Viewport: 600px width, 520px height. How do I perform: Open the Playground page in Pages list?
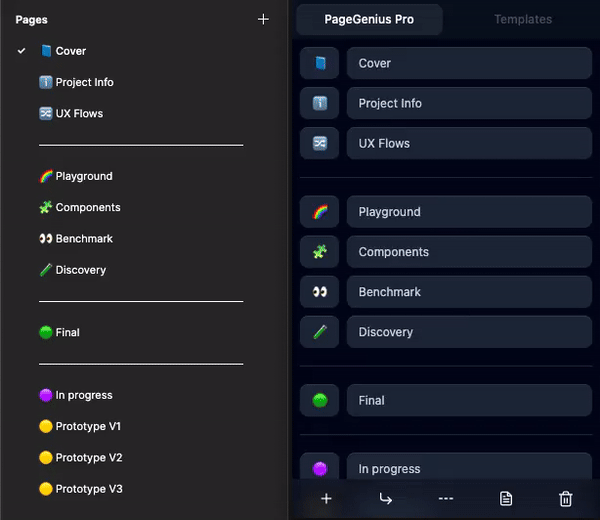(x=76, y=176)
